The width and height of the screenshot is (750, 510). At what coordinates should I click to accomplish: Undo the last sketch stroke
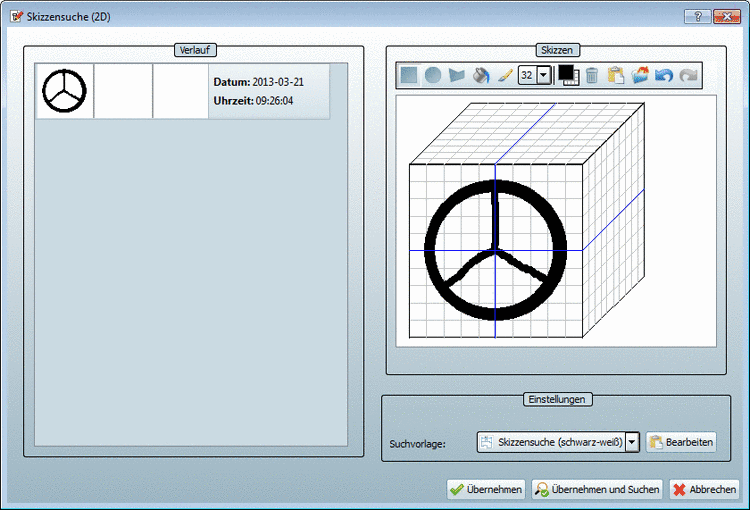pyautogui.click(x=664, y=75)
